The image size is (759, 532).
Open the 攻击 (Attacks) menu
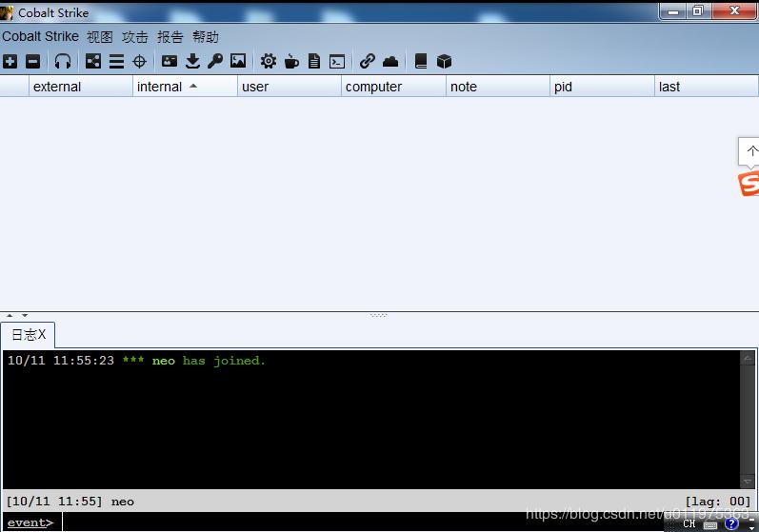click(135, 36)
